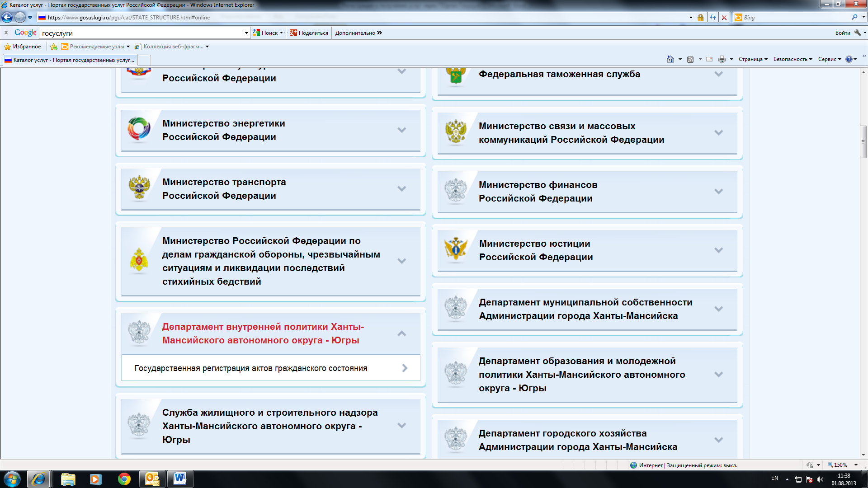Click the security lock icon in address bar

click(700, 18)
